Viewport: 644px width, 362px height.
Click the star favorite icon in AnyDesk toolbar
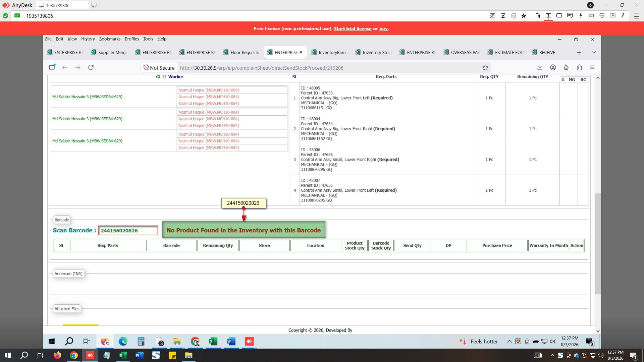(524, 16)
